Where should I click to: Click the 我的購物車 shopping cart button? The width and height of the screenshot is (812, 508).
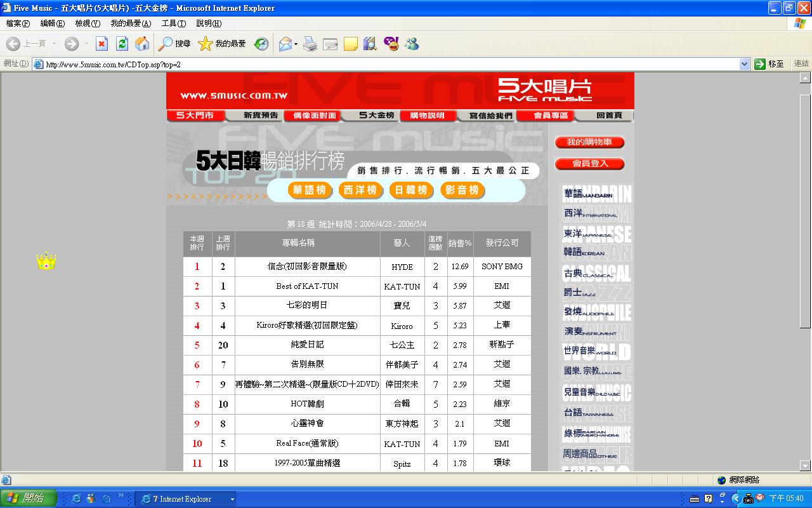[589, 142]
